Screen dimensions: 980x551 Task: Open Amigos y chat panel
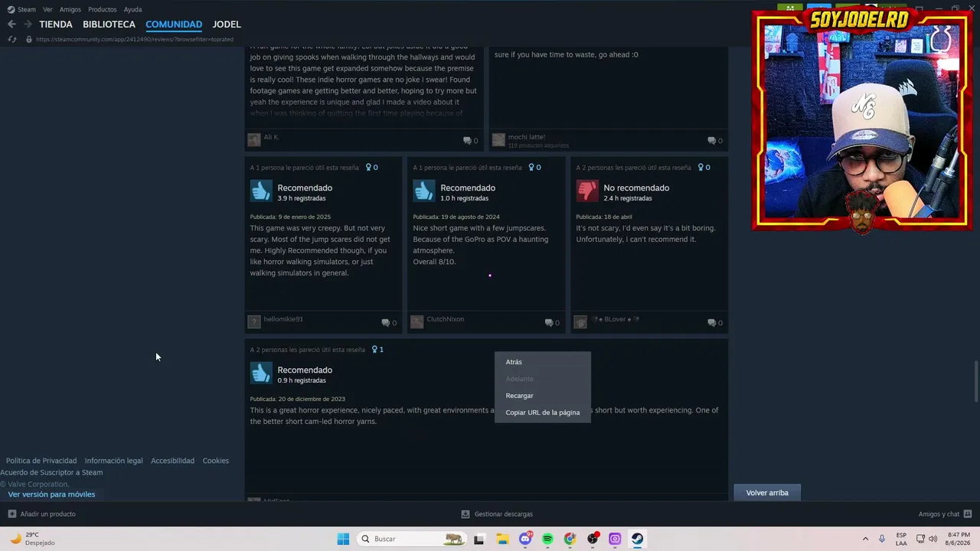click(945, 514)
